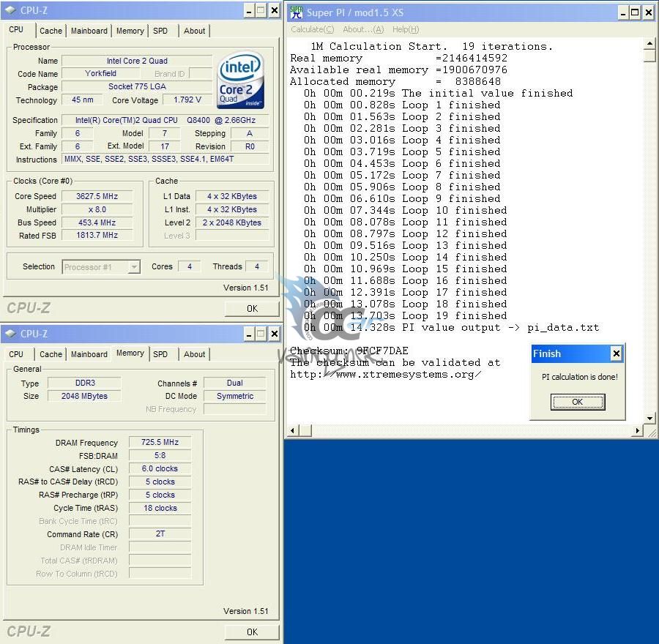Click Super PI vertical scrollbar up arrow
The image size is (659, 644).
[x=649, y=44]
